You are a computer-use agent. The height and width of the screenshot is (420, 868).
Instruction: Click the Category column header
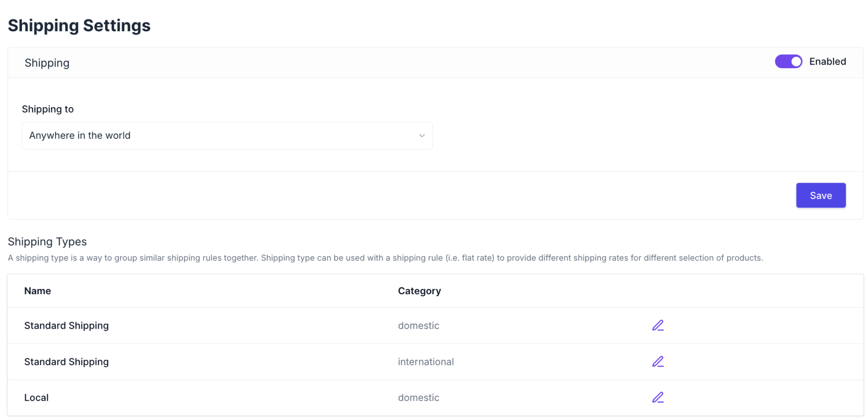coord(419,291)
